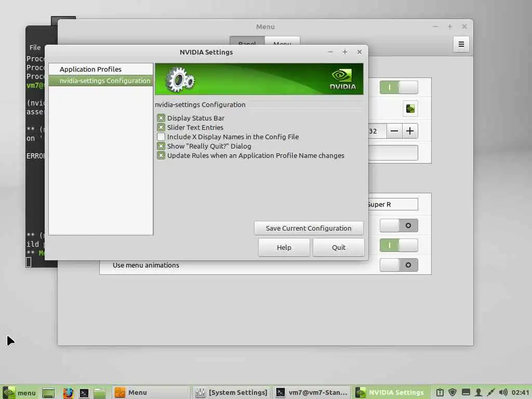Launch Firefox from the panel
The width and height of the screenshot is (532, 399).
68,393
